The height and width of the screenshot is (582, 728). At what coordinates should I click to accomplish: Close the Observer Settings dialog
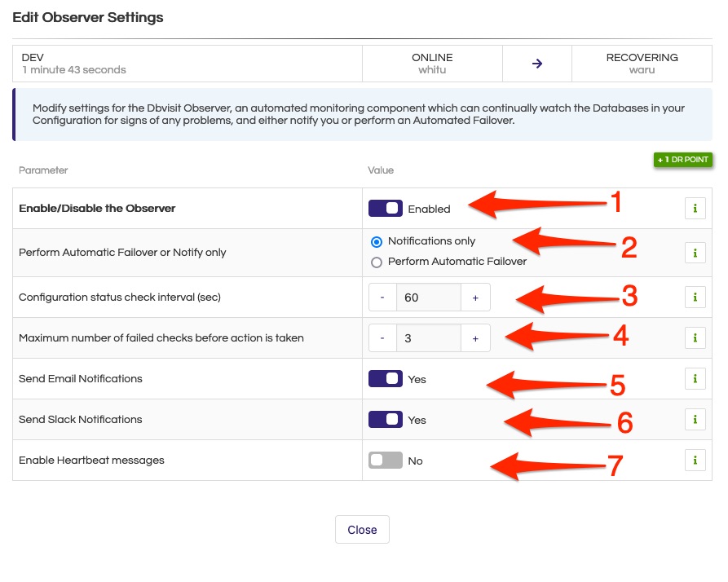pyautogui.click(x=362, y=529)
